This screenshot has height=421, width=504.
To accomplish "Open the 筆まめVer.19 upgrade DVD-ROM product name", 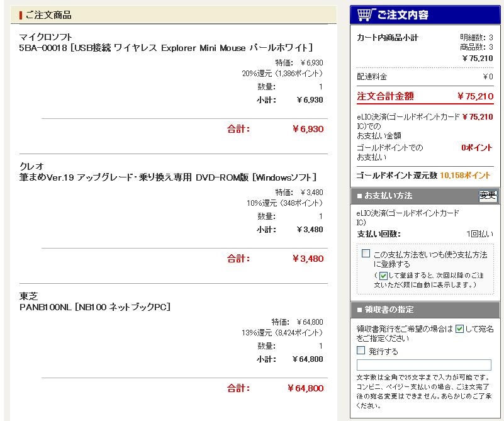I will [167, 177].
